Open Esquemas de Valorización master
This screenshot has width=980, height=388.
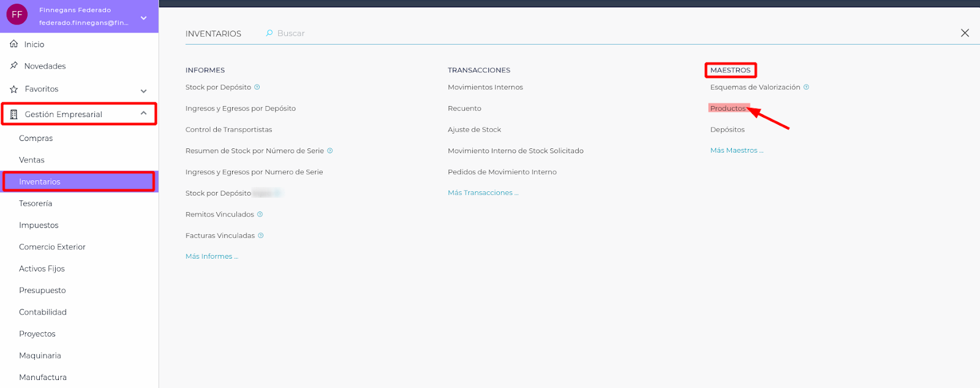pos(755,87)
